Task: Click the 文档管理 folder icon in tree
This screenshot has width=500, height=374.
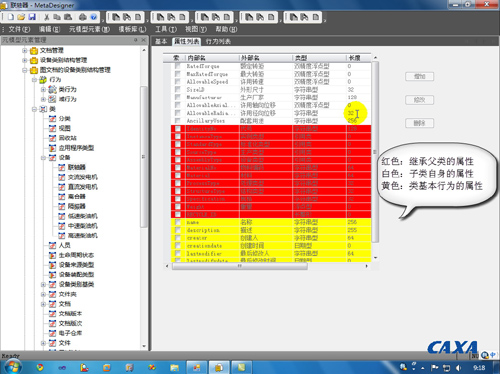Action: tap(34, 51)
